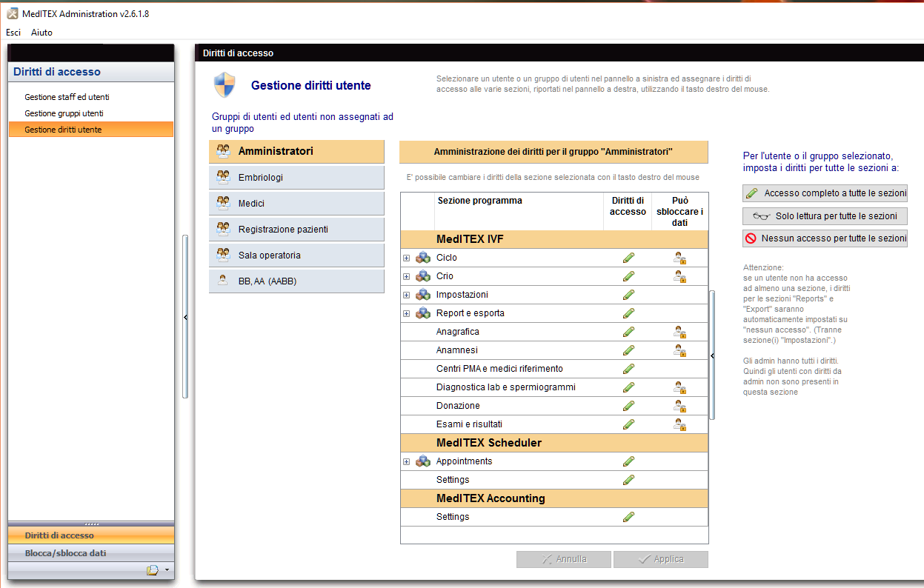Screen dimensions: 924x588
Task: Click the single-user icon beside BB, AA (AABB)
Action: coord(223,281)
